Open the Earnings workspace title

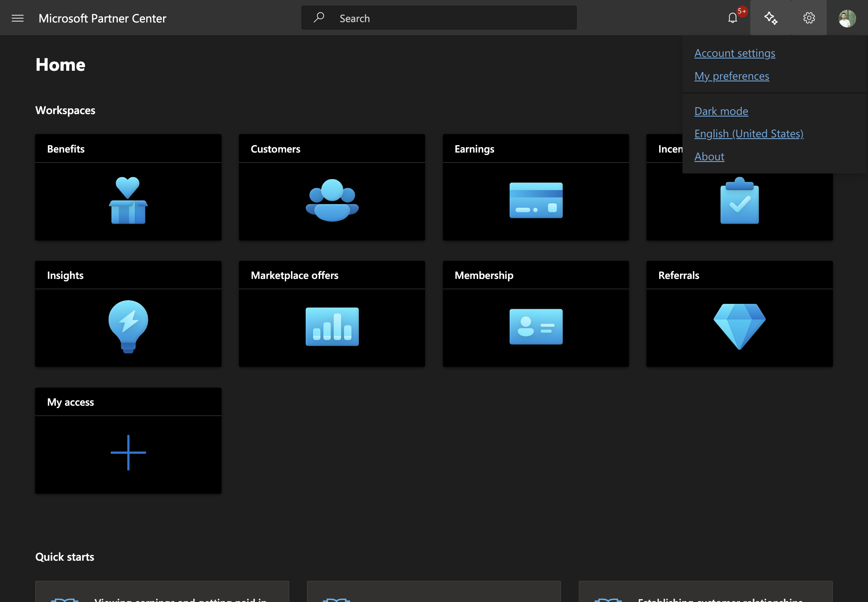tap(474, 149)
